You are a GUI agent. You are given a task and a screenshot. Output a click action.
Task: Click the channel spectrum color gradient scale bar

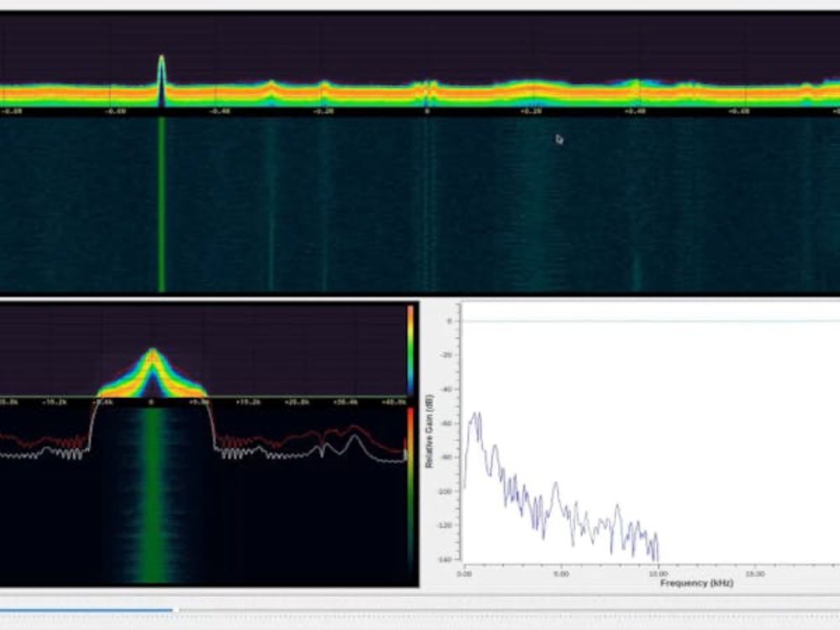coord(411,350)
